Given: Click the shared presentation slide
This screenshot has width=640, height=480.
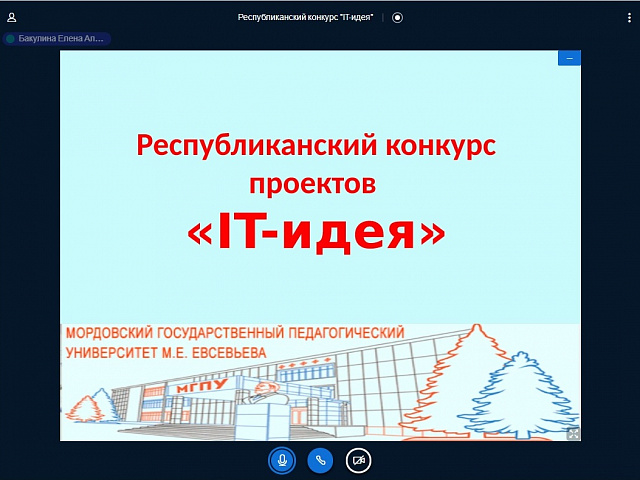Looking at the screenshot, I should click(x=320, y=245).
